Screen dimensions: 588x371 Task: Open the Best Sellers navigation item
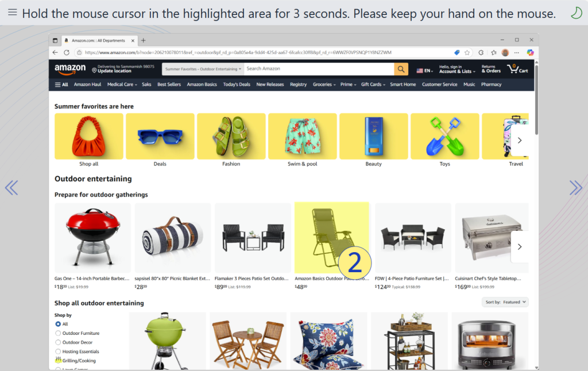169,84
